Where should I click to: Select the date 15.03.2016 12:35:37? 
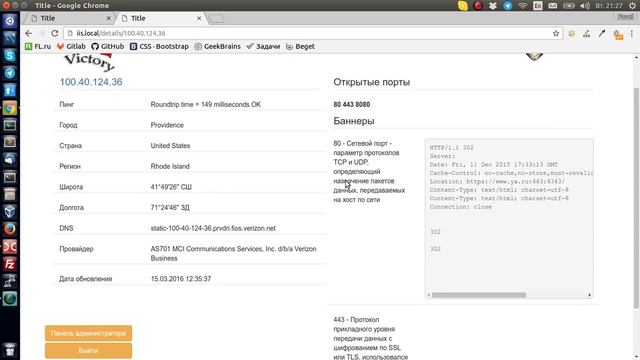(181, 279)
